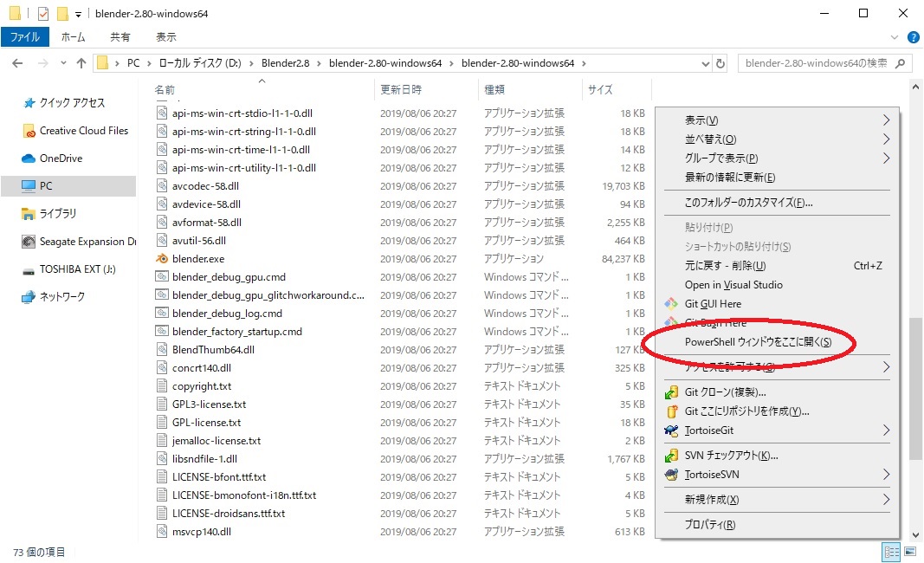
Task: Click the OneDrive cloud icon
Action: tap(29, 158)
